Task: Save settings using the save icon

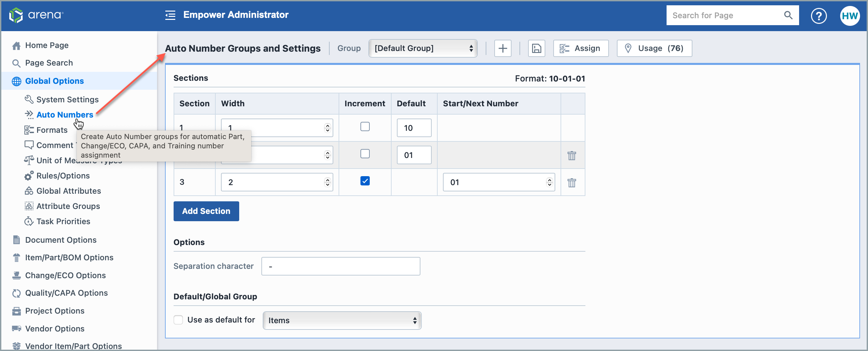Action: (x=536, y=48)
